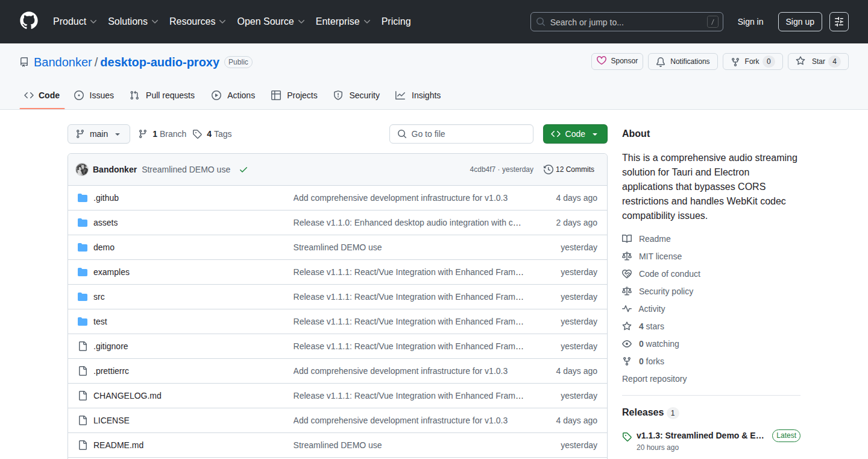
Task: Open the LICENSE file
Action: pyautogui.click(x=112, y=420)
